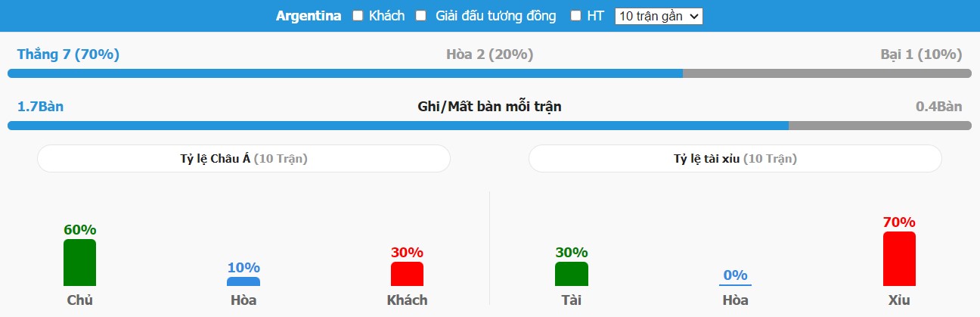Click the green Tài 30% bar
980x317 pixels.
pyautogui.click(x=571, y=274)
